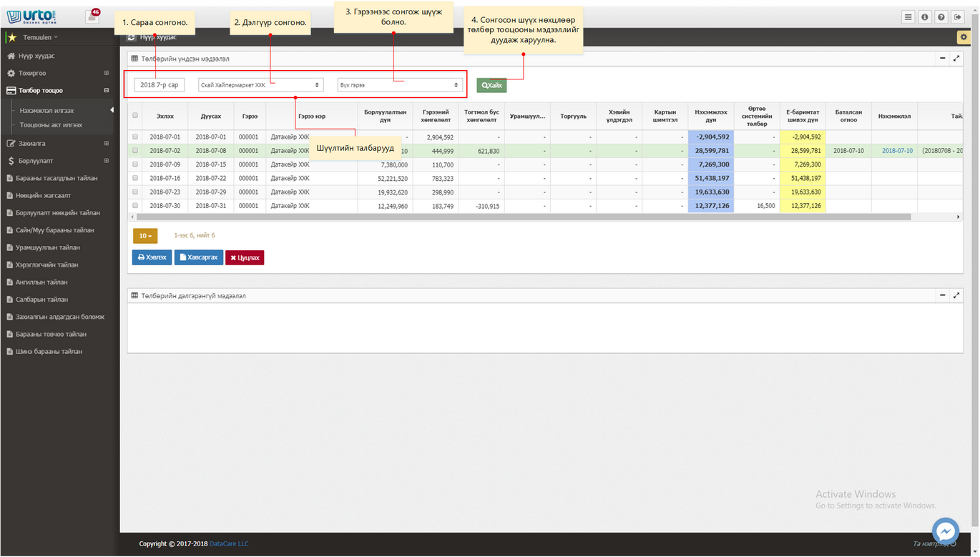
Task: Open the help question-mark icon
Action: pyautogui.click(x=941, y=17)
